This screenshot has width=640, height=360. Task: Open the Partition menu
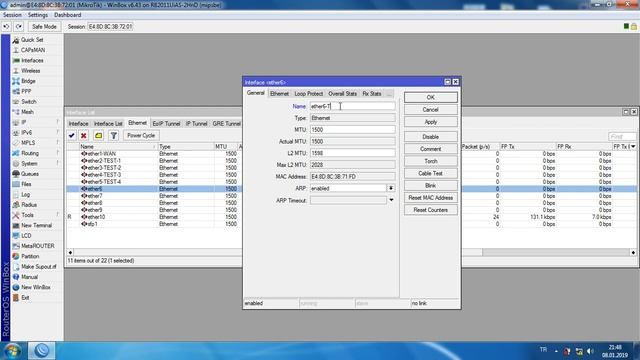[x=30, y=256]
